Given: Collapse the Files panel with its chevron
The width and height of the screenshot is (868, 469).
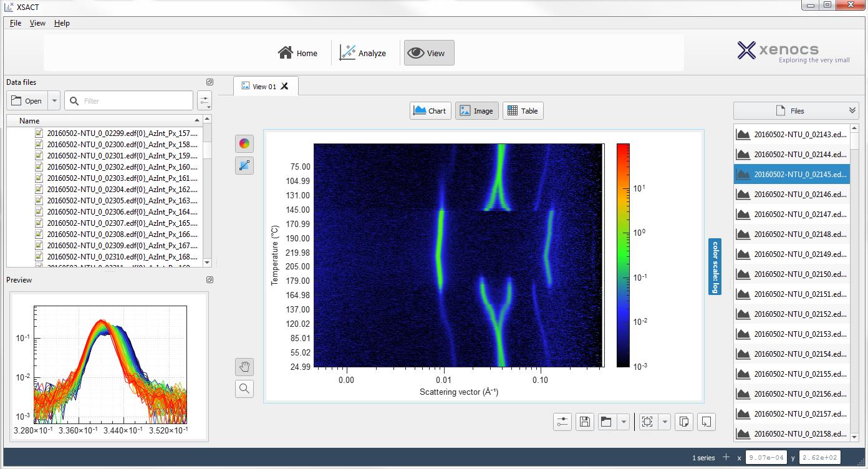Looking at the screenshot, I should pos(853,110).
